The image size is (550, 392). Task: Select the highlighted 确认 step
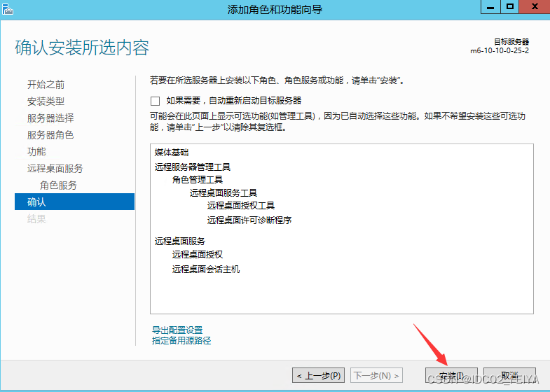tap(74, 202)
